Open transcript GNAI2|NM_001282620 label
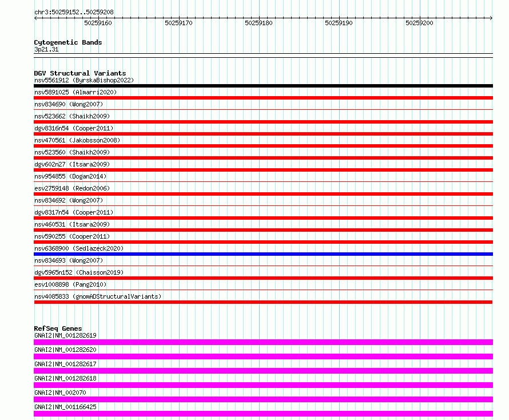Screen dimensions: 509x420 (65, 350)
